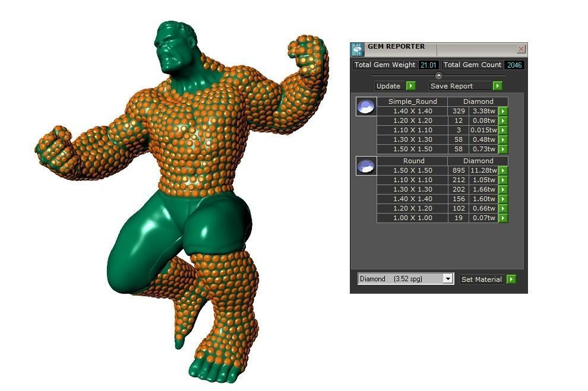
Task: Click the count cell showing 329
Action: 459,111
